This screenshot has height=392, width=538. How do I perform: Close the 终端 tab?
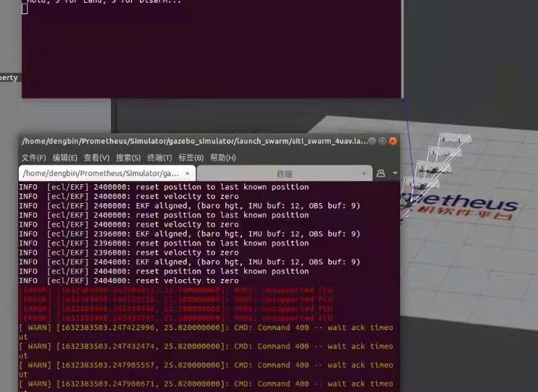click(364, 173)
